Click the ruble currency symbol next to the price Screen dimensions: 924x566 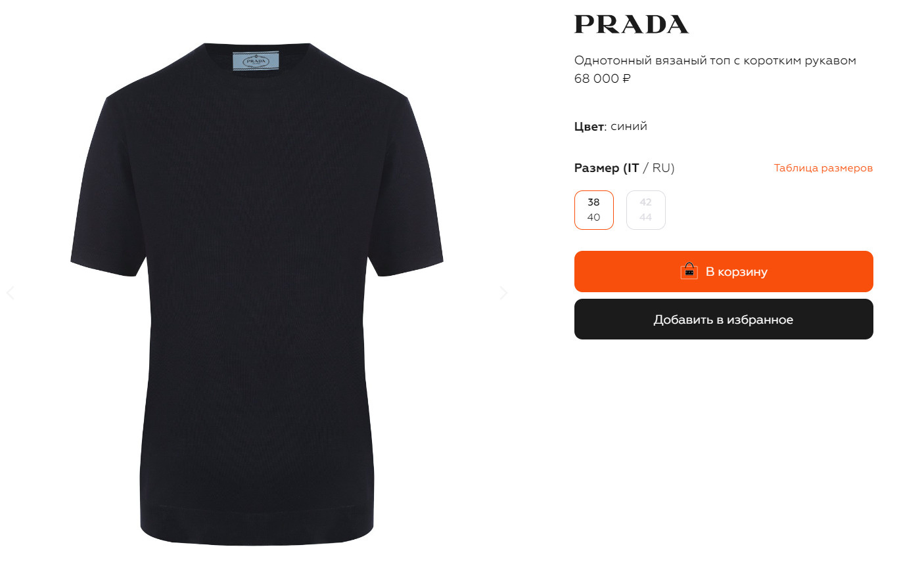626,79
